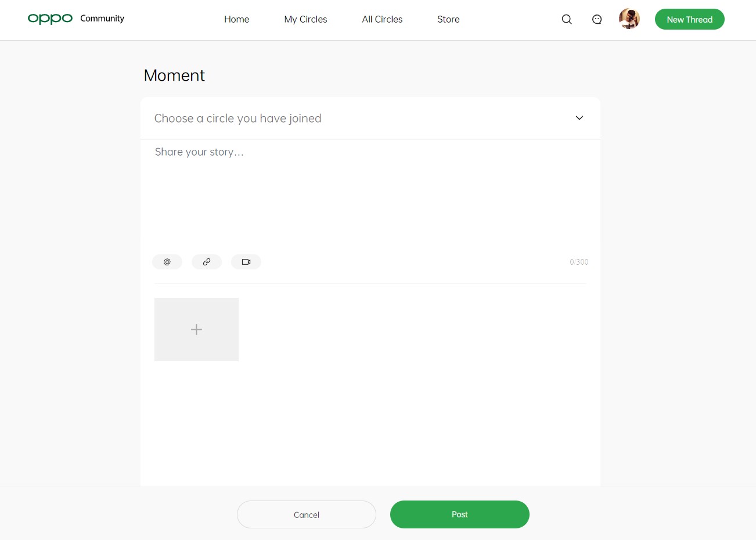
Task: Cancel the moment draft
Action: (x=307, y=514)
